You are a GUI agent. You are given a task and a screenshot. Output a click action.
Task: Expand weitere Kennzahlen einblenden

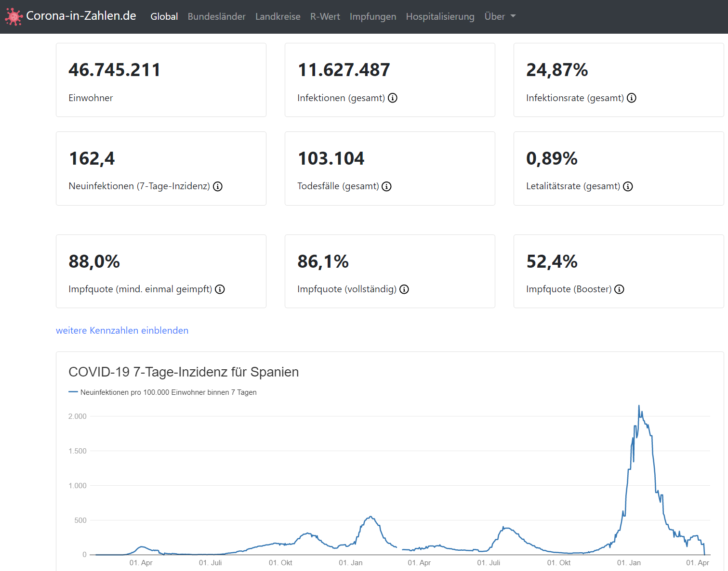pyautogui.click(x=122, y=330)
